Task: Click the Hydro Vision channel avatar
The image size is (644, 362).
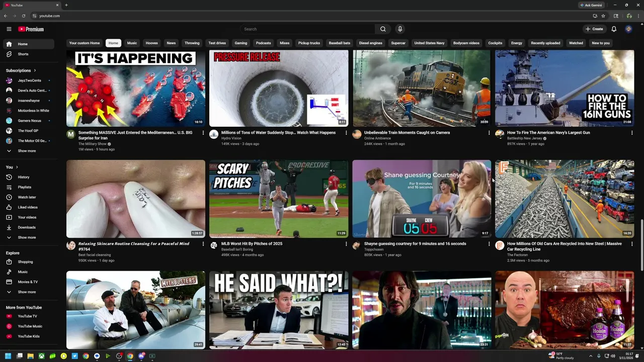Action: point(214,134)
